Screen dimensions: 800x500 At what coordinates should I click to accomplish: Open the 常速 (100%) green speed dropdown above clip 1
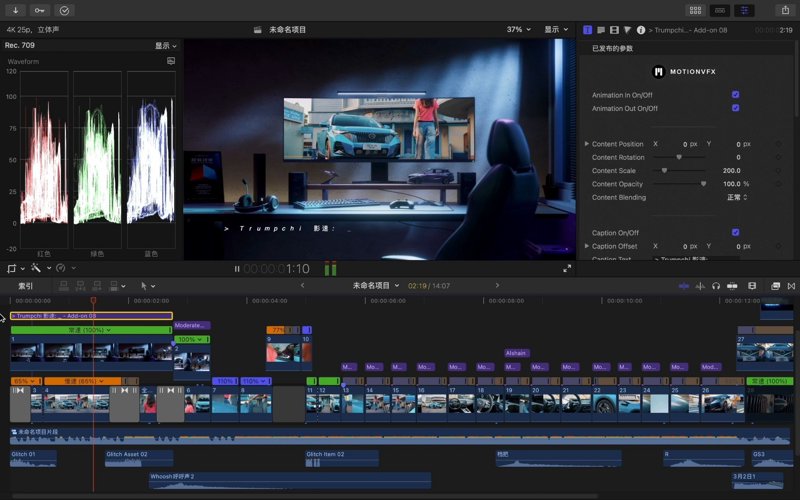[x=90, y=330]
